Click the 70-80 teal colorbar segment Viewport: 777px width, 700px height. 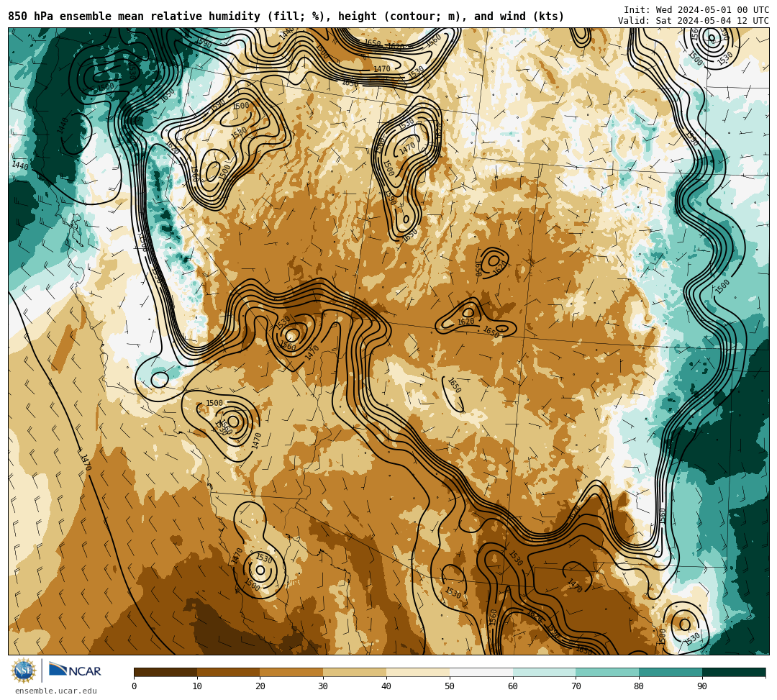click(607, 672)
